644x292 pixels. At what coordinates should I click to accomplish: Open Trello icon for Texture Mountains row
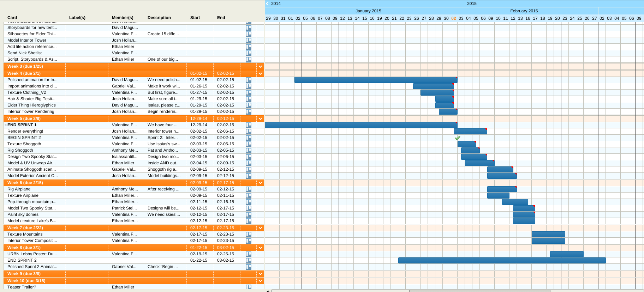pyautogui.click(x=249, y=235)
